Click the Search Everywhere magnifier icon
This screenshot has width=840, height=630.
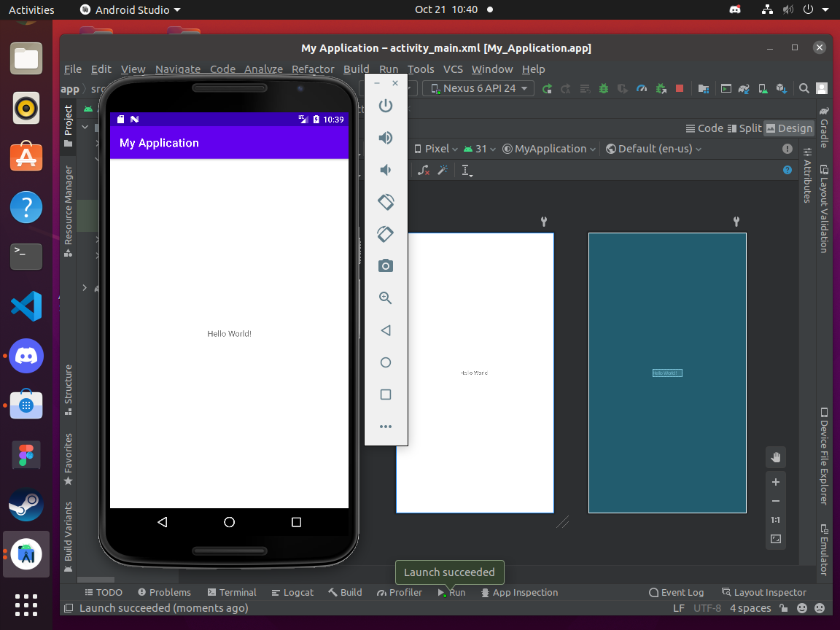click(x=804, y=88)
